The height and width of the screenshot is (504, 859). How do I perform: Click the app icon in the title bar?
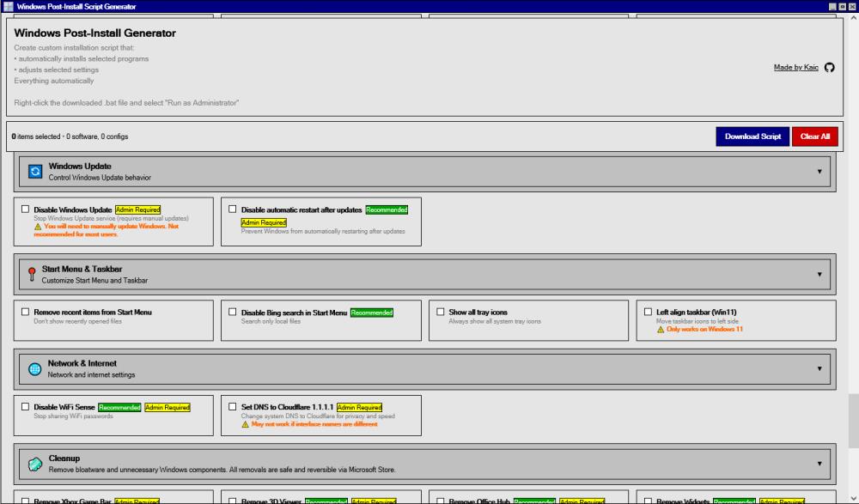[x=9, y=7]
